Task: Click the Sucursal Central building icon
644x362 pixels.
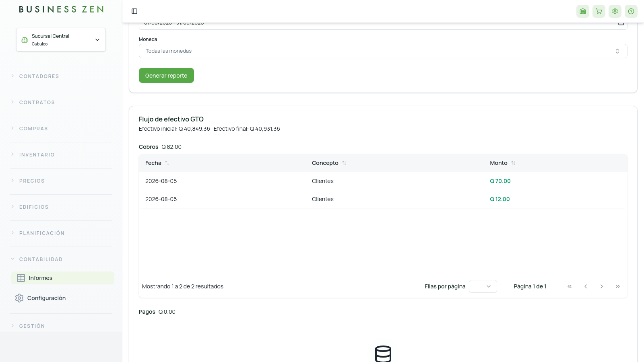Action: [25, 40]
